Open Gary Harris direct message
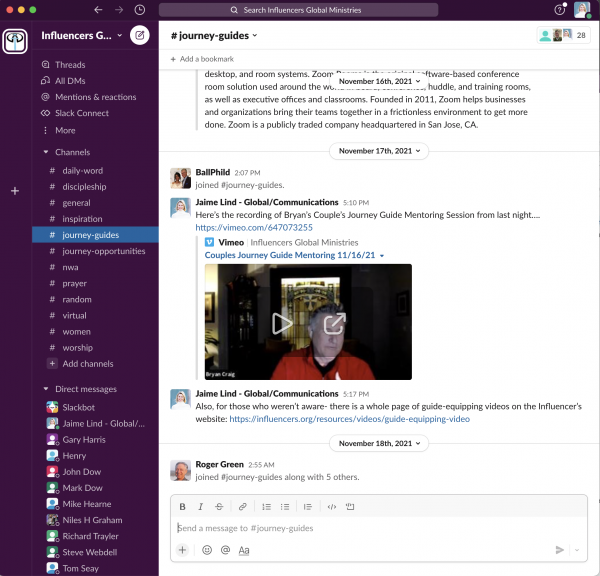Screen dimensions: 600x576 pos(95,439)
